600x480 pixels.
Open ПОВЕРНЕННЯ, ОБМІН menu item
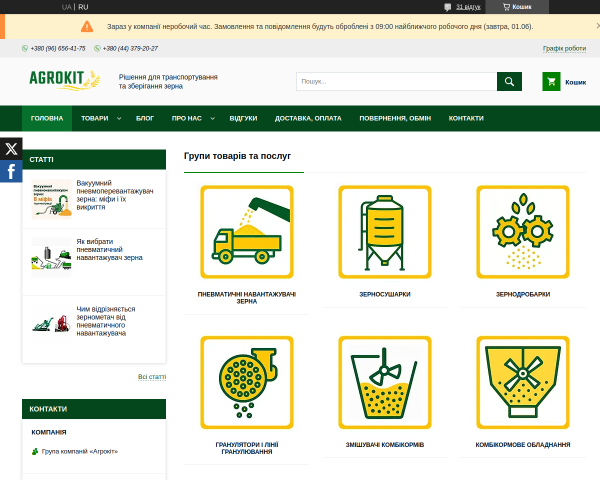coord(395,118)
